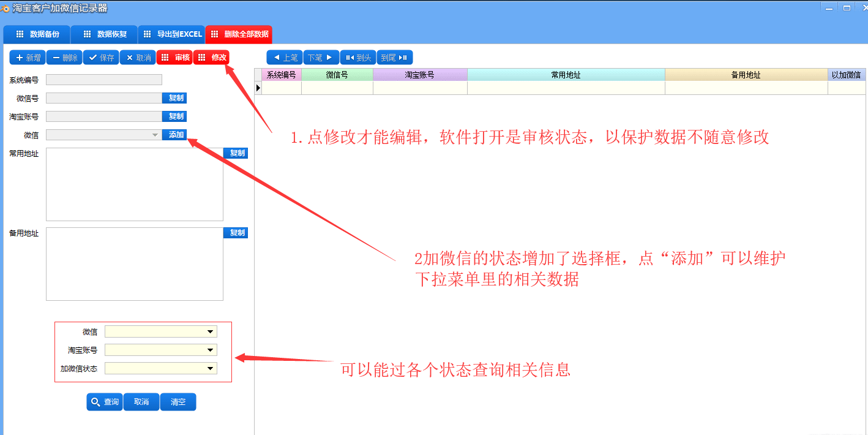Expand the greyed 微信 status dropdown

coord(155,135)
